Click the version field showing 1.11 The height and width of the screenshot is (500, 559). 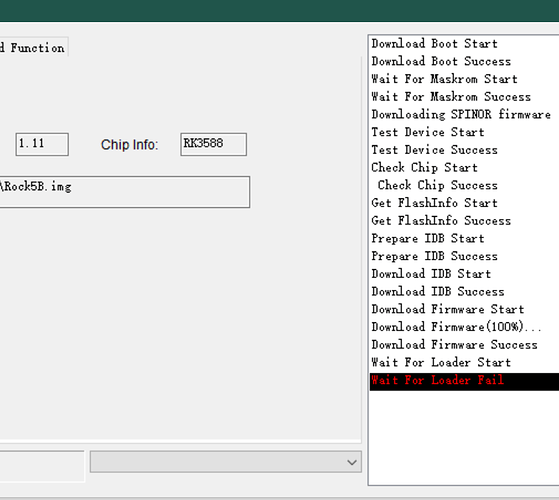(42, 144)
